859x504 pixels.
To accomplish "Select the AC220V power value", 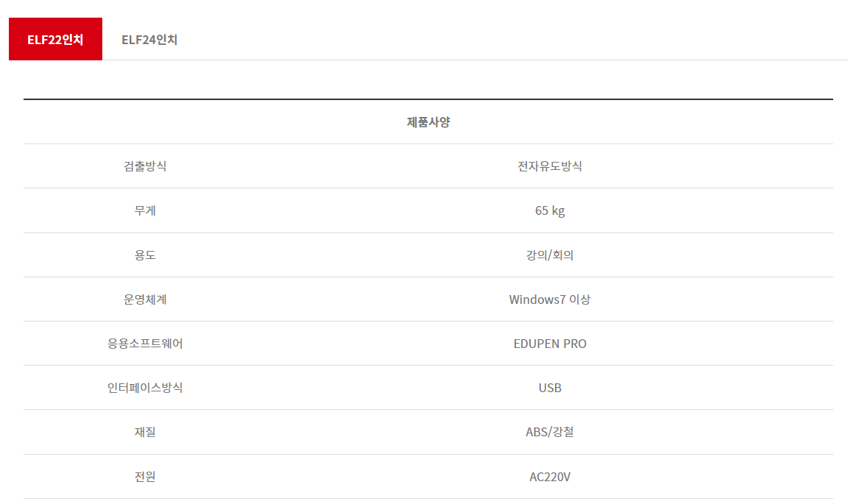I will (x=550, y=477).
